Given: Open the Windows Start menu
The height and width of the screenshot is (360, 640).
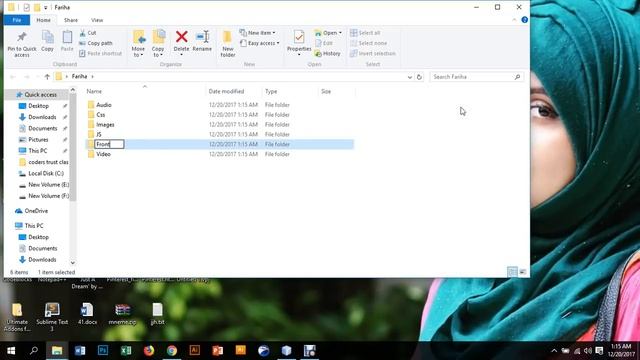Looking at the screenshot, I should coord(11,351).
